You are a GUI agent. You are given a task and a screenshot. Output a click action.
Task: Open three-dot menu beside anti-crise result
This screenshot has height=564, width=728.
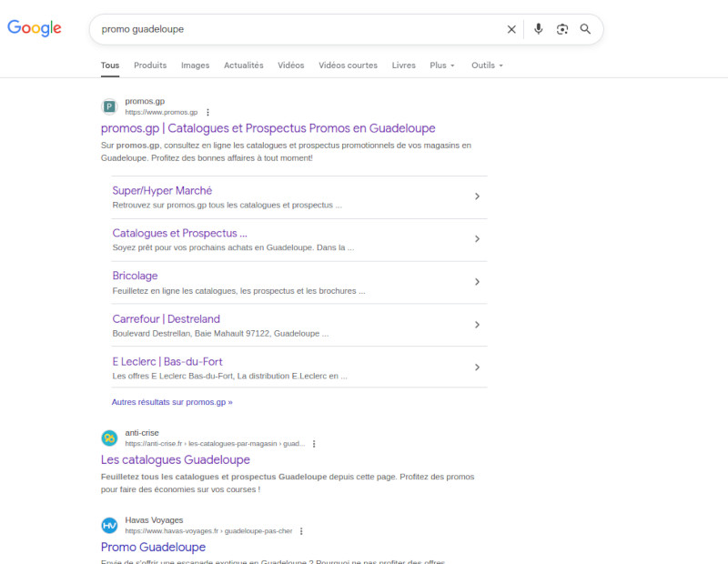click(x=314, y=444)
